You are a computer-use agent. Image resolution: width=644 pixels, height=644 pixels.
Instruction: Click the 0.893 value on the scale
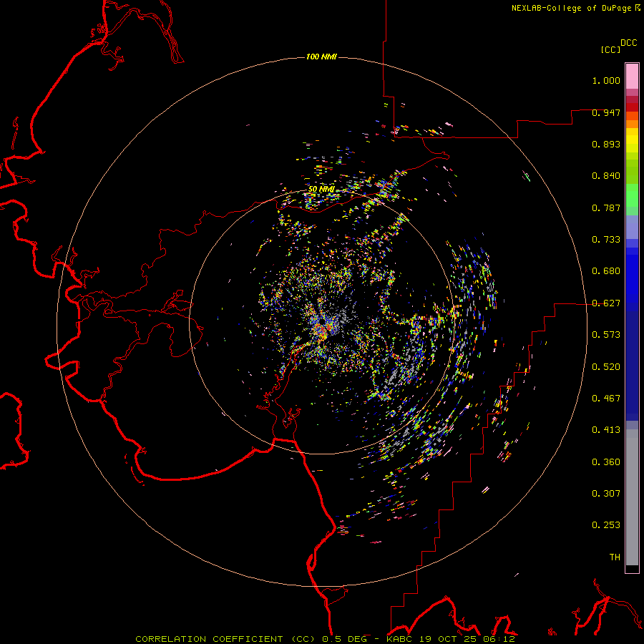[x=606, y=144]
